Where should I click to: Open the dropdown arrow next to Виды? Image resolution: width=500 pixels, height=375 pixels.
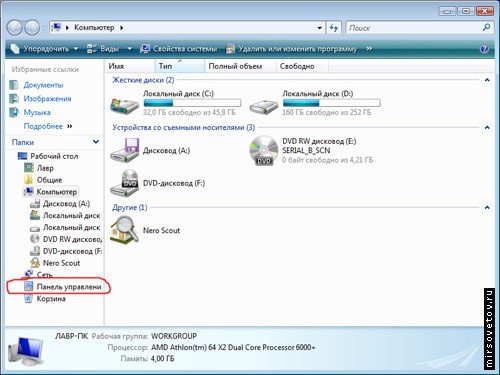(x=129, y=49)
